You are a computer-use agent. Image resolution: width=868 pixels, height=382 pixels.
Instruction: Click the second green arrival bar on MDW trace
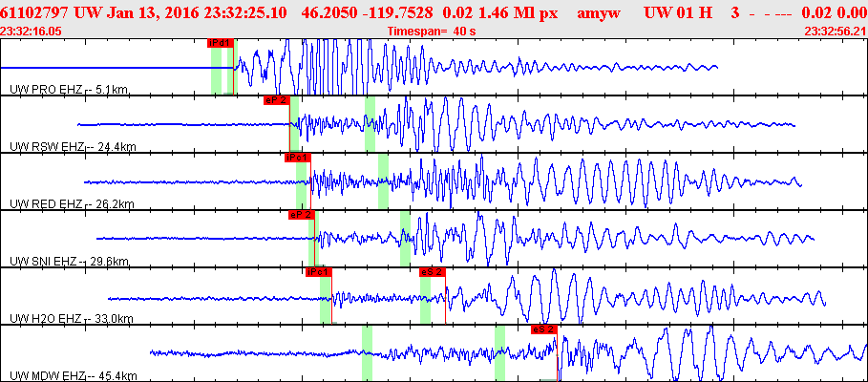(x=499, y=353)
